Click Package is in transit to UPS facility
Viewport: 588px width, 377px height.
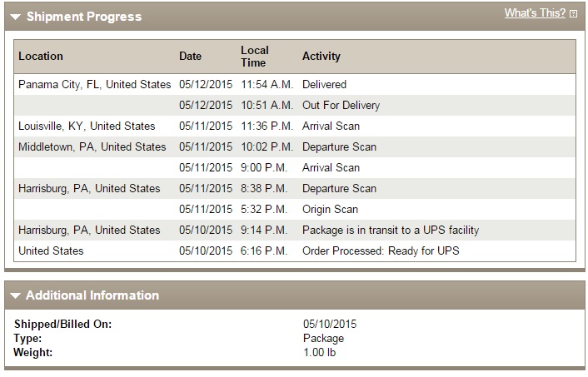tap(391, 230)
